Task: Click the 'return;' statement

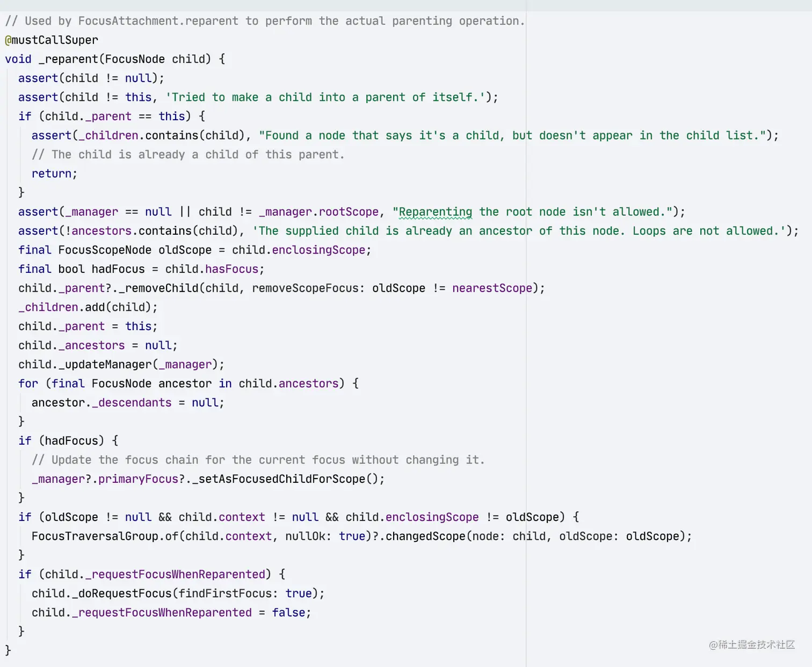Action: coord(54,173)
